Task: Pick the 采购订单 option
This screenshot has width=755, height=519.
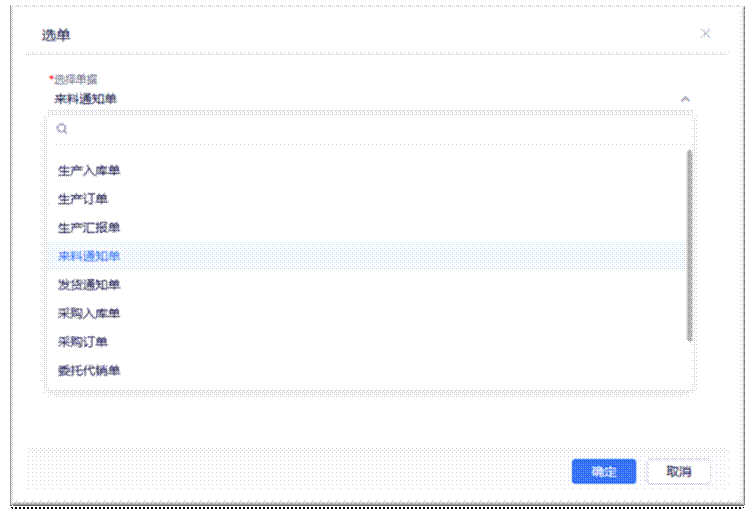Action: pos(83,342)
